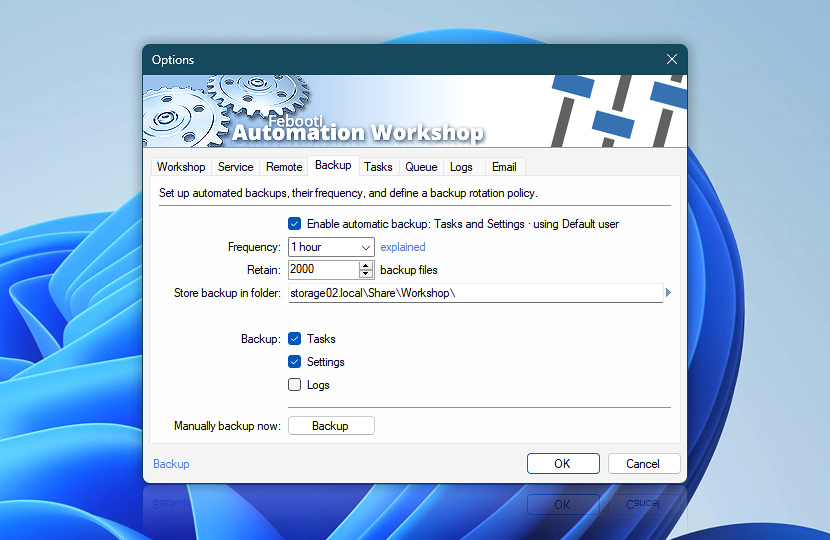Cancel the Options dialog
This screenshot has width=830, height=540.
tap(643, 464)
